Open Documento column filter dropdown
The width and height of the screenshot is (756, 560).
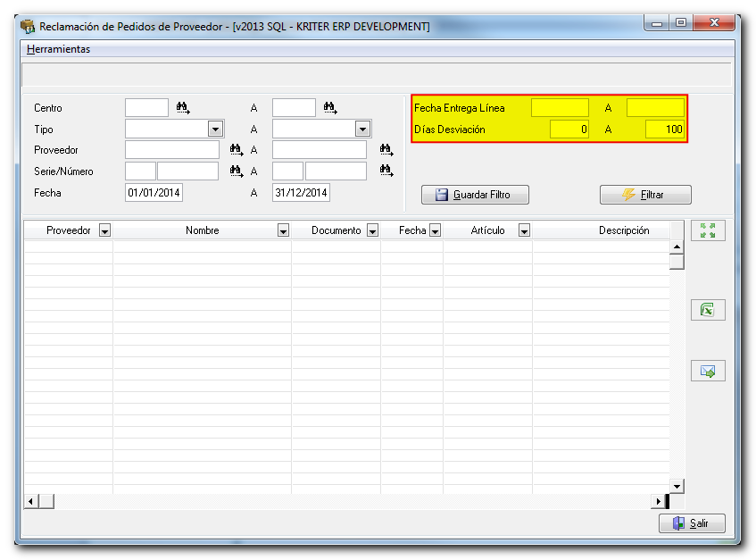click(x=372, y=230)
